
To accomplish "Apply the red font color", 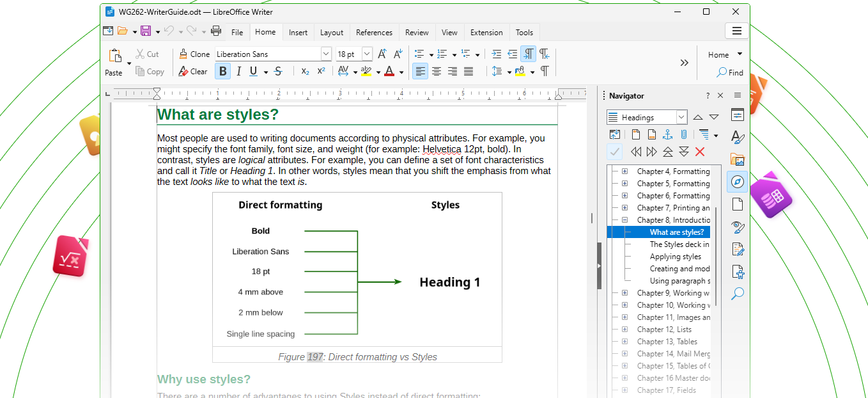I will pyautogui.click(x=389, y=72).
